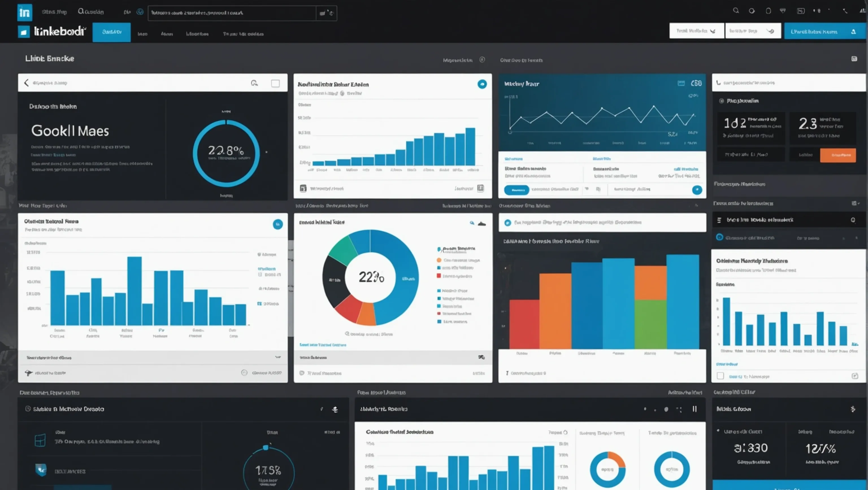Click the LinkedIn 'in' logo at top-left
The height and width of the screenshot is (490, 868).
[x=25, y=12]
